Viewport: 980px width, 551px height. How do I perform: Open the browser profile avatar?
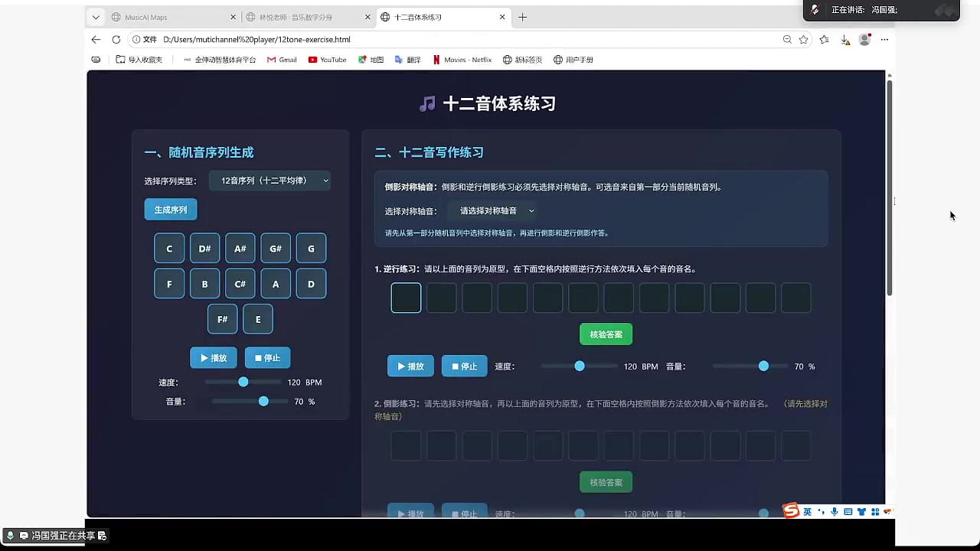pos(865,40)
